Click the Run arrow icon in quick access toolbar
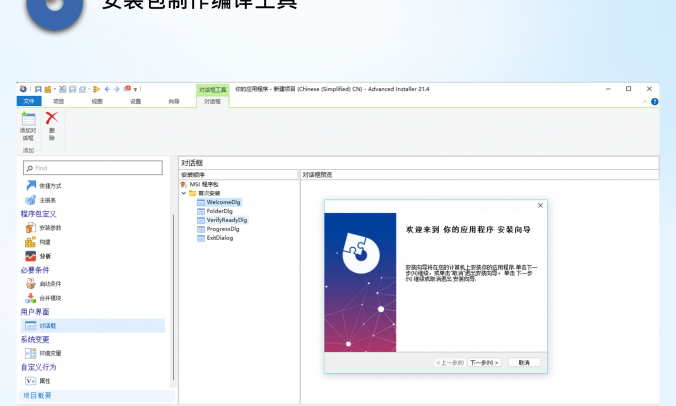Image resolution: width=676 pixels, height=406 pixels. coord(97,89)
